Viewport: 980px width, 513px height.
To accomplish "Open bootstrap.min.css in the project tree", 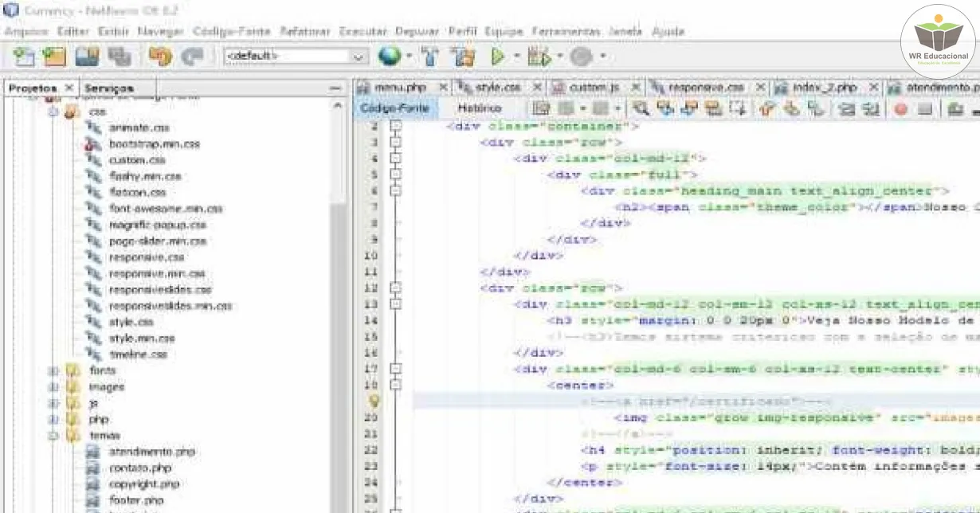I will pyautogui.click(x=154, y=144).
